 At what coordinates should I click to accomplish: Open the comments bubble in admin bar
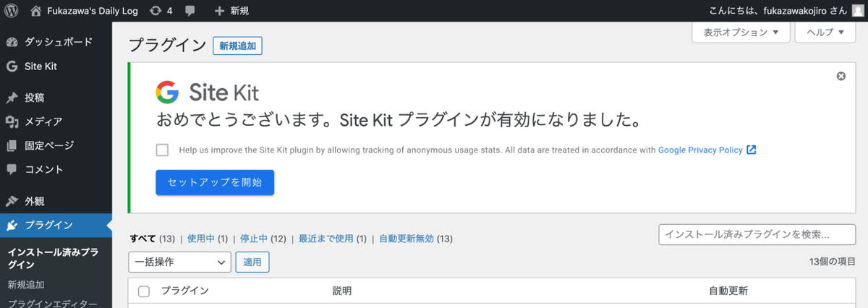(190, 11)
